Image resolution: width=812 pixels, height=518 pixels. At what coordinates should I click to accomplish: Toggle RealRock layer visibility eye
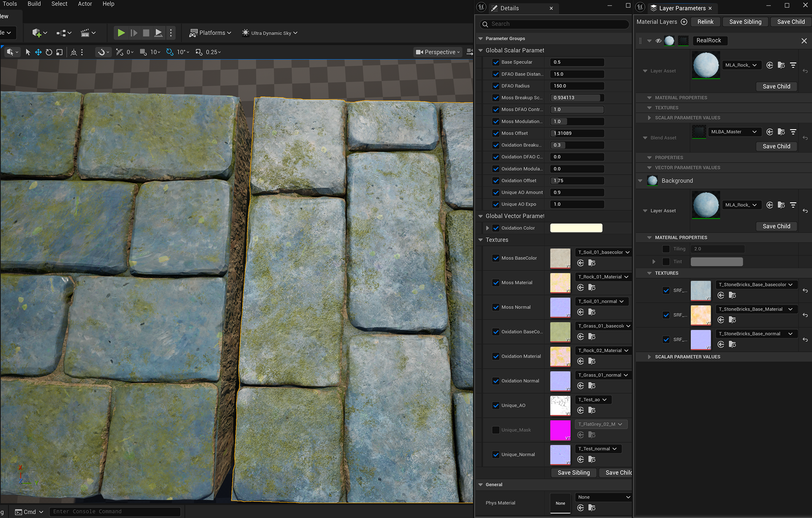point(658,41)
